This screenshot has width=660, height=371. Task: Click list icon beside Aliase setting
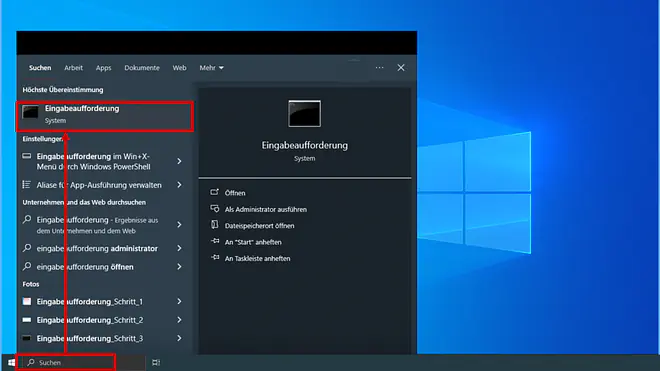pyautogui.click(x=27, y=184)
